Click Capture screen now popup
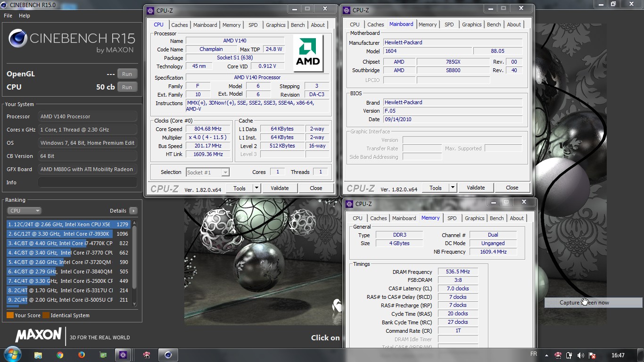This screenshot has width=644, height=362. (x=593, y=303)
